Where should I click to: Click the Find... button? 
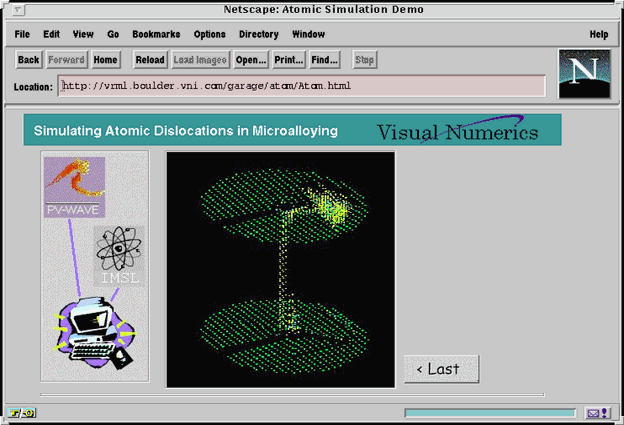(324, 60)
